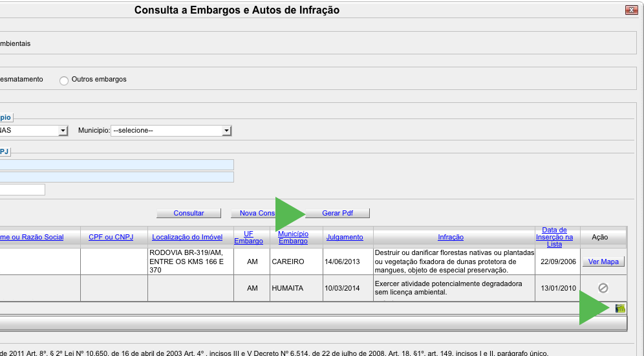This screenshot has height=356, width=644.
Task: Select the Outros embargos radio button
Action: 63,80
